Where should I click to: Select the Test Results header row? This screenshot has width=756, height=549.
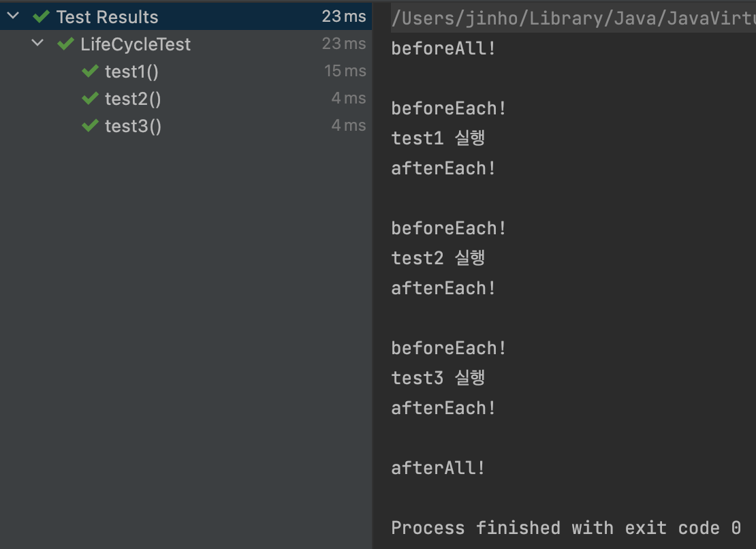186,16
